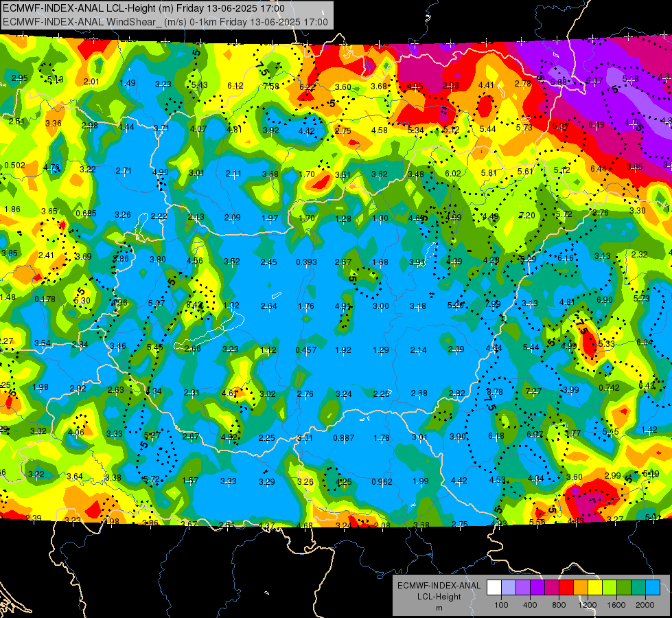This screenshot has height=618, width=672.
Task: Click the wind shear value 7.99
Action: click(x=493, y=304)
